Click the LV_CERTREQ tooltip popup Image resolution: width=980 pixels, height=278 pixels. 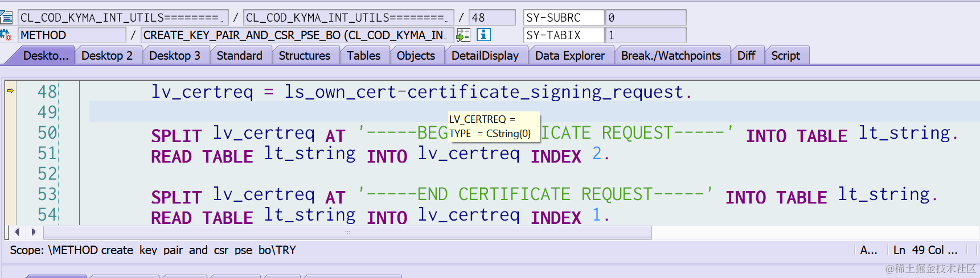(x=494, y=126)
